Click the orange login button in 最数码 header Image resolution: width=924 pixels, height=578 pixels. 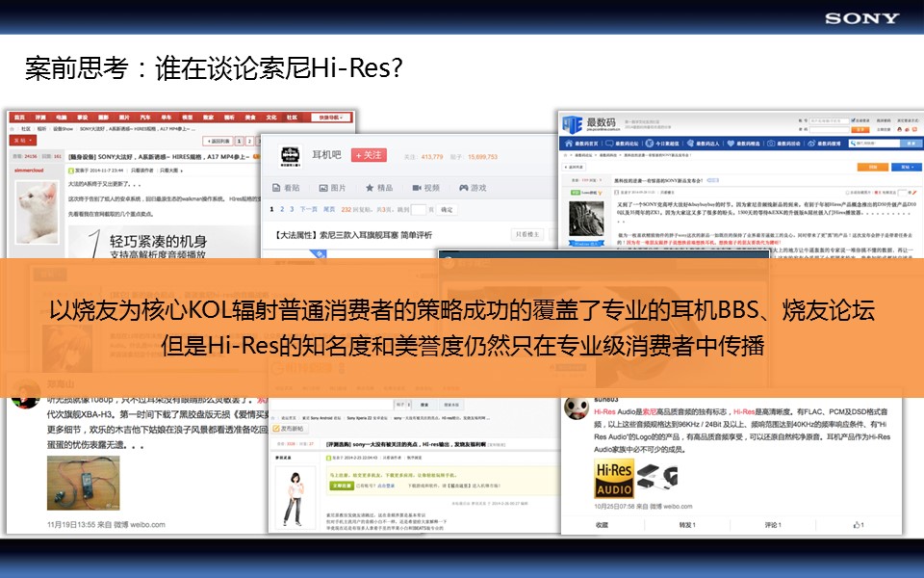860,129
